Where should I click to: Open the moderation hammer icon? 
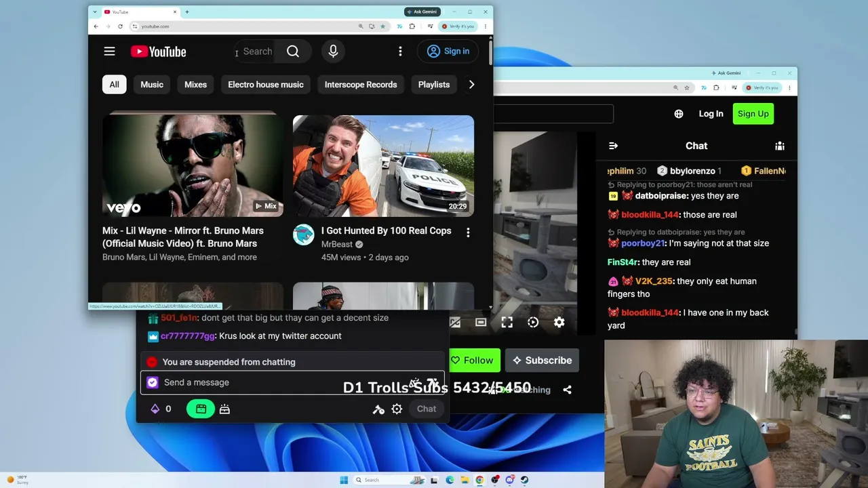(378, 409)
